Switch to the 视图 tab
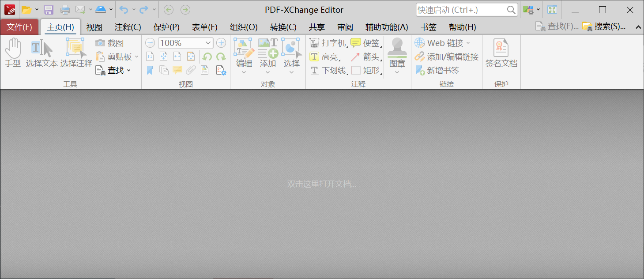This screenshot has width=644, height=279. coord(94,27)
